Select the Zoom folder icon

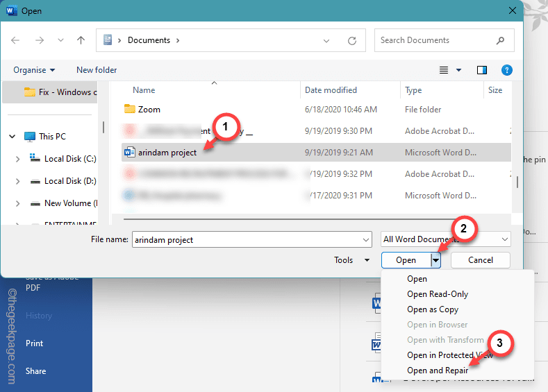click(130, 109)
